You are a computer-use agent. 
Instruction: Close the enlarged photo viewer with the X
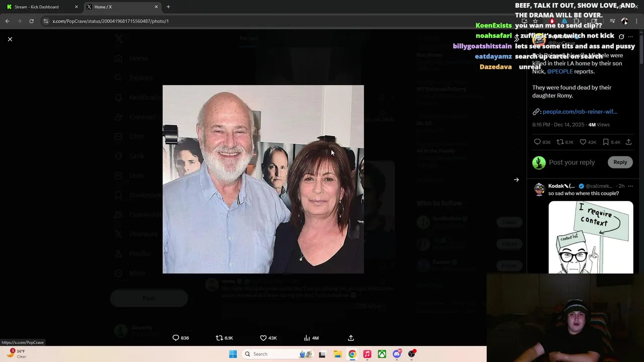pos(10,39)
